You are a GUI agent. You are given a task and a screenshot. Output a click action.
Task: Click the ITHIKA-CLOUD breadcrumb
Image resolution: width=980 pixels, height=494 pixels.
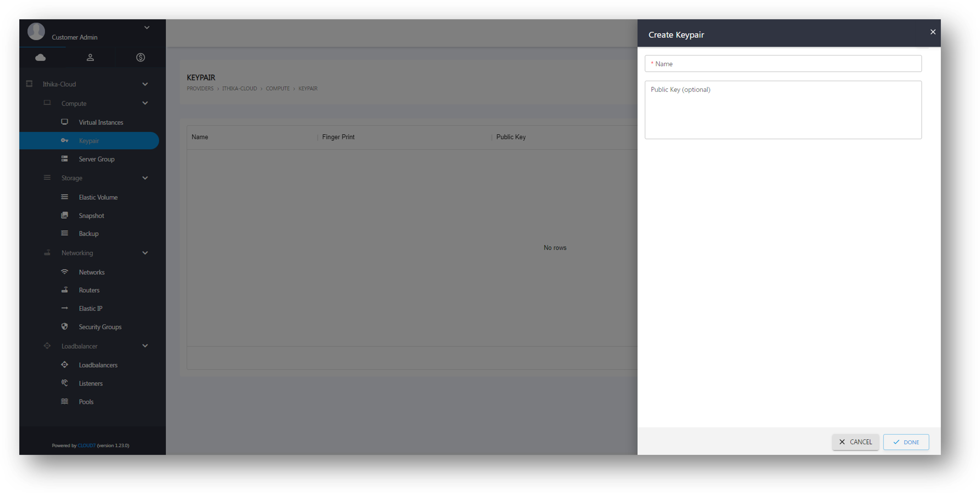(x=240, y=88)
